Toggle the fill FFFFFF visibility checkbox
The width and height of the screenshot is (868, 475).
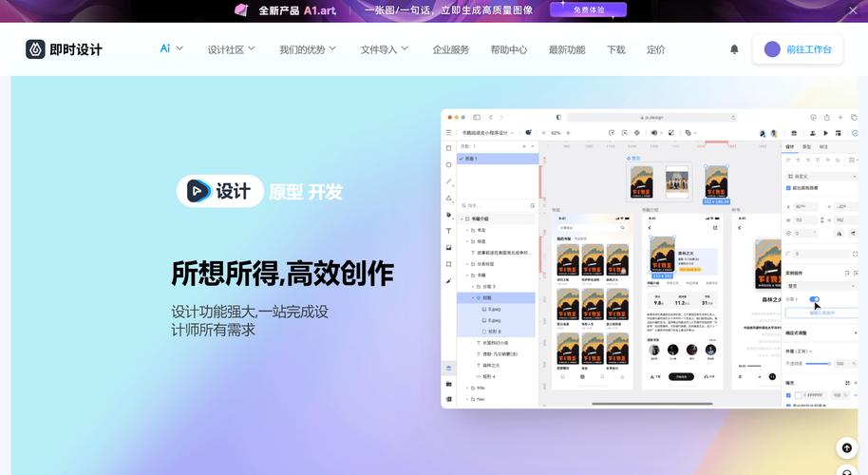pyautogui.click(x=788, y=395)
